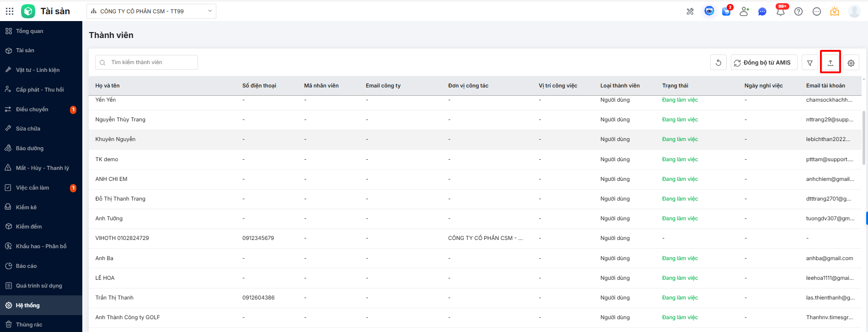Image resolution: width=868 pixels, height=332 pixels.
Task: Open table column settings gear
Action: coord(851,63)
